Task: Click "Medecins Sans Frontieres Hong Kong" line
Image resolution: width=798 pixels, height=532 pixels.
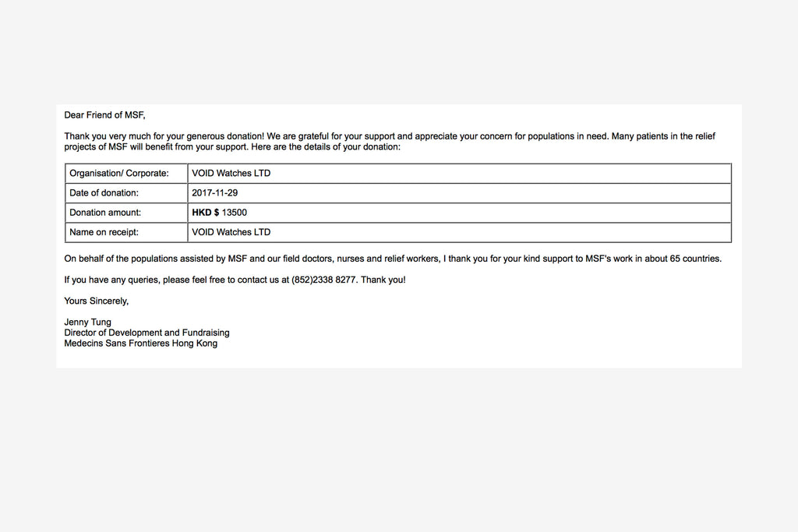Action: pos(140,344)
